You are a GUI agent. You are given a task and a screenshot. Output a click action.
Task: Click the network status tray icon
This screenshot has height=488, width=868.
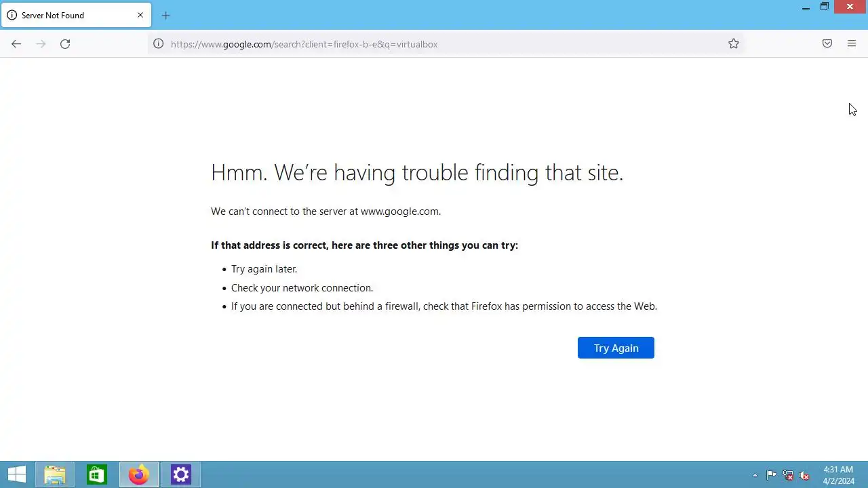click(x=788, y=475)
